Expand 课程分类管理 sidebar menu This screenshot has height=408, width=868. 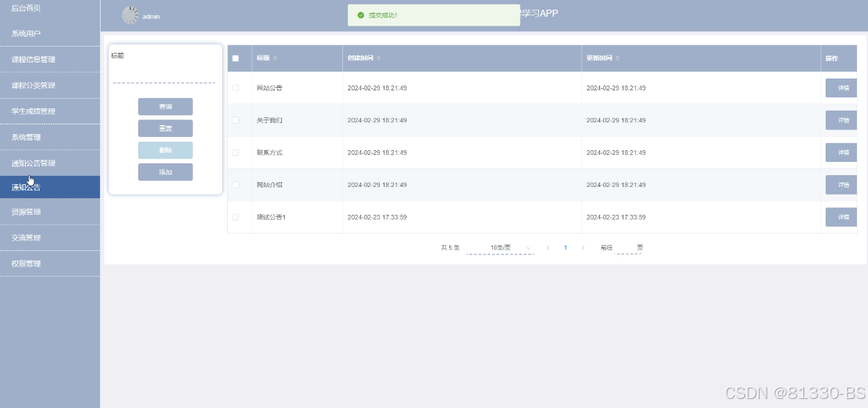[x=50, y=85]
